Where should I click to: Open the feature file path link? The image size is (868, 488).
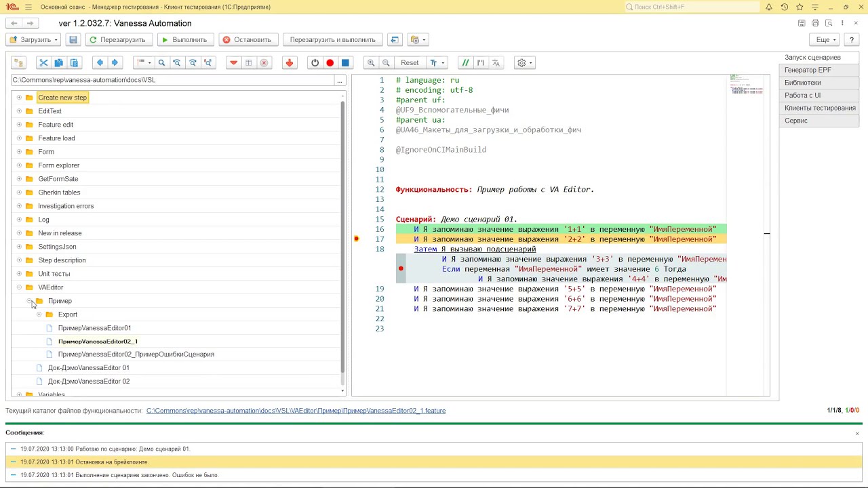296,411
